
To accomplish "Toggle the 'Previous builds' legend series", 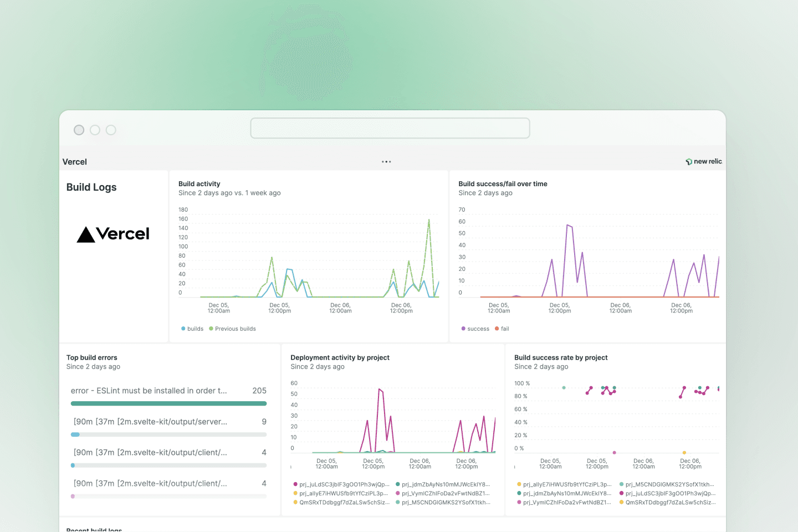I will [233, 329].
